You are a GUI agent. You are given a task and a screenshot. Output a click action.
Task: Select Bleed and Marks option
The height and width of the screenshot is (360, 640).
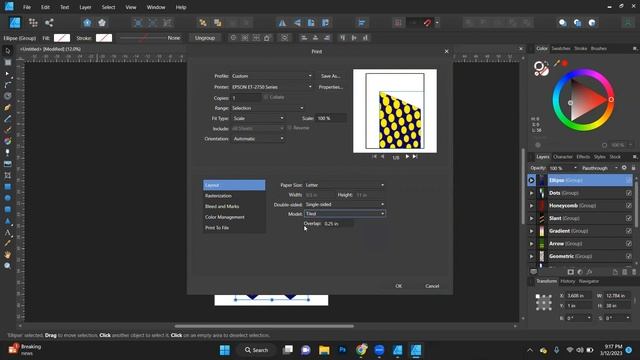234,207
